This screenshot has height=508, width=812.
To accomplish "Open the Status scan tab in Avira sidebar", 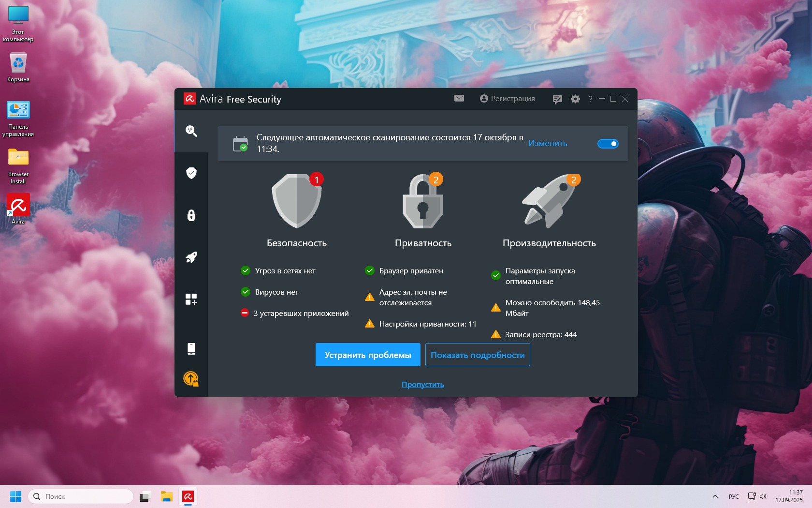I will tap(191, 131).
